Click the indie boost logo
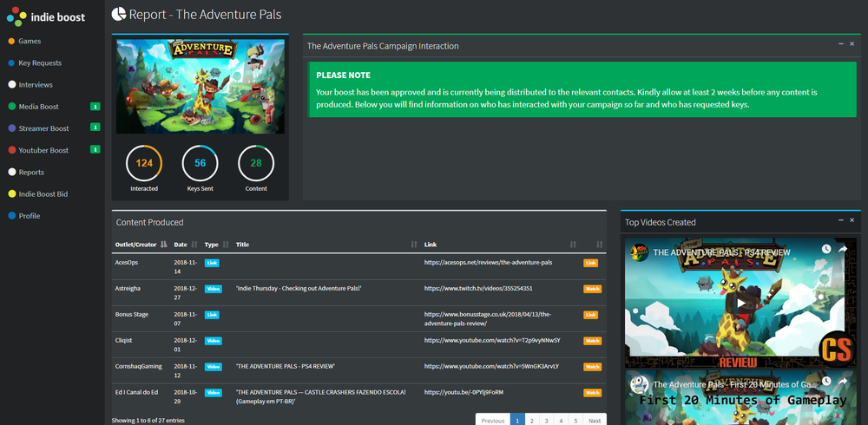Screen dimensions: 868x425 pyautogui.click(x=46, y=17)
